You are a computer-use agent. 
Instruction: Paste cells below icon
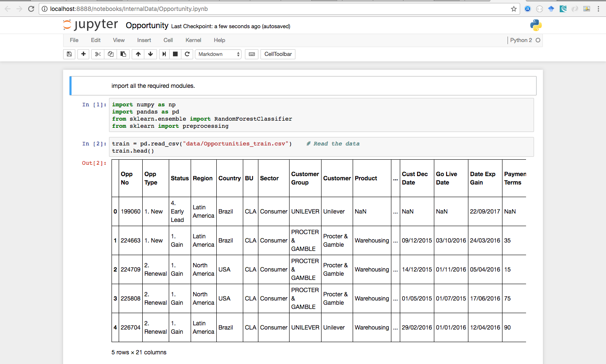[x=123, y=54]
